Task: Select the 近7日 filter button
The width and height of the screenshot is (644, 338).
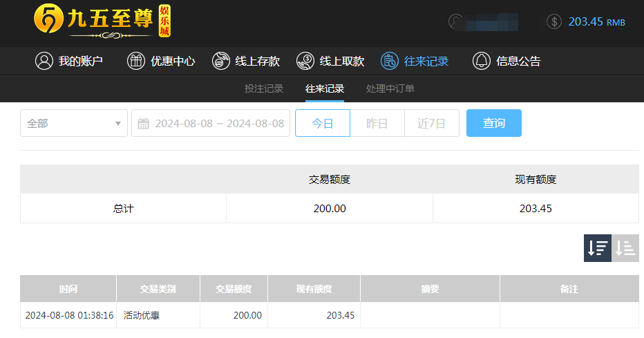Action: (431, 123)
